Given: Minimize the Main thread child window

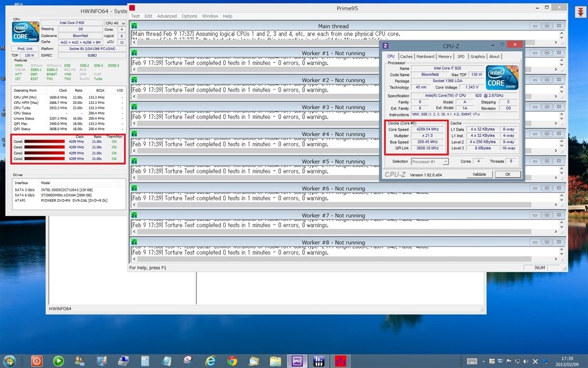Looking at the screenshot, I should click(535, 26).
